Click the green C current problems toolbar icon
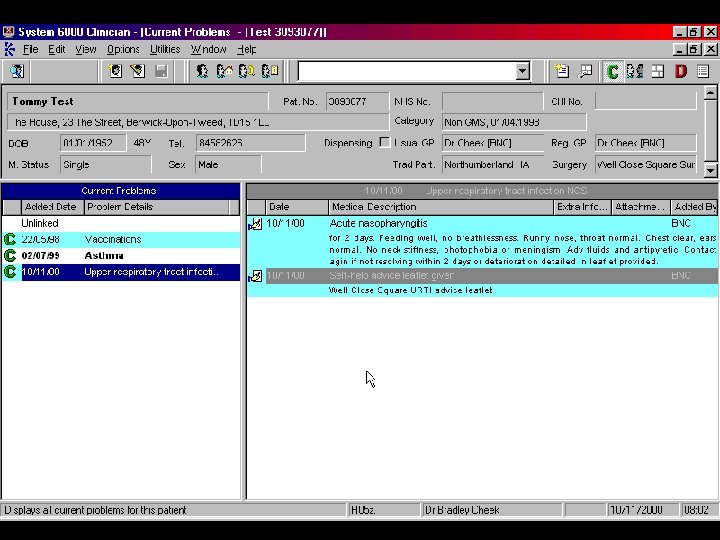Viewport: 720px width, 540px height. tap(612, 71)
